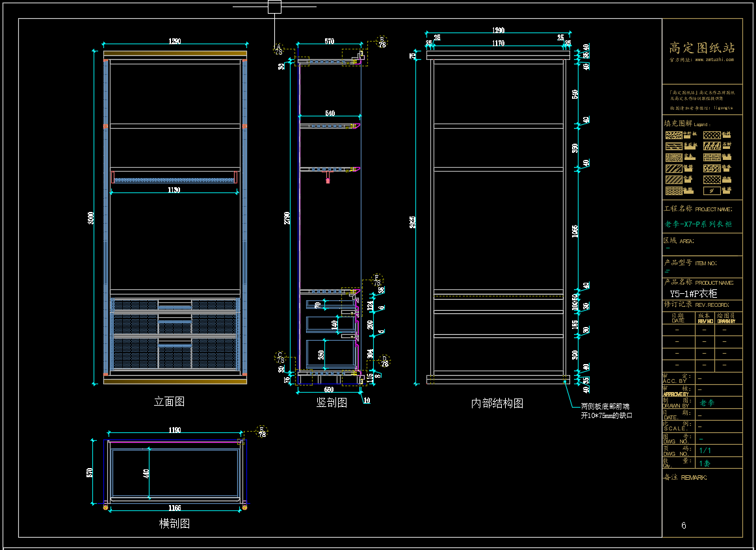Select the 2790 dimension in the vertical section
The image size is (756, 550).
click(x=287, y=218)
